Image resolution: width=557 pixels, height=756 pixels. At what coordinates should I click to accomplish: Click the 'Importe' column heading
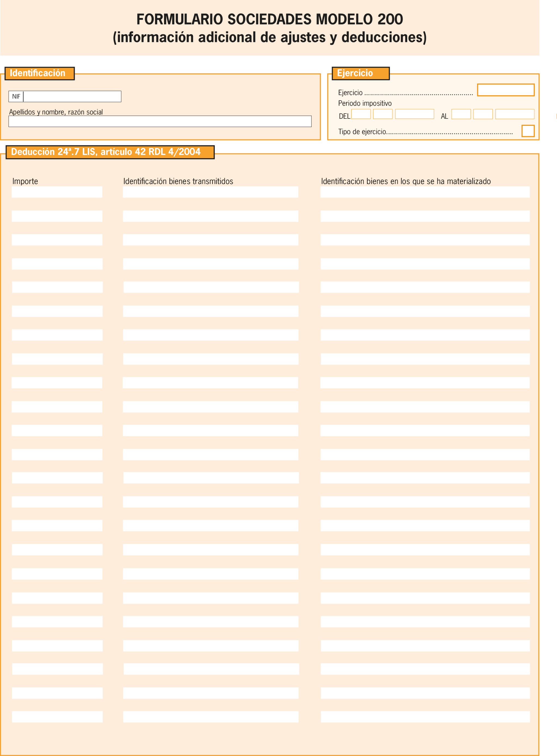25,181
